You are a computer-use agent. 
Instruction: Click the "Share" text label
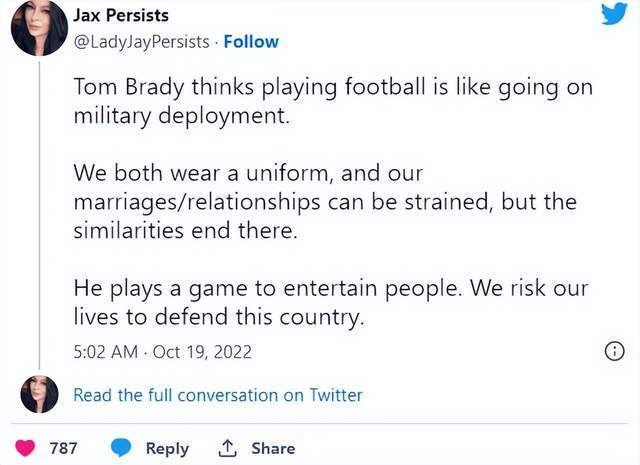[x=272, y=448]
